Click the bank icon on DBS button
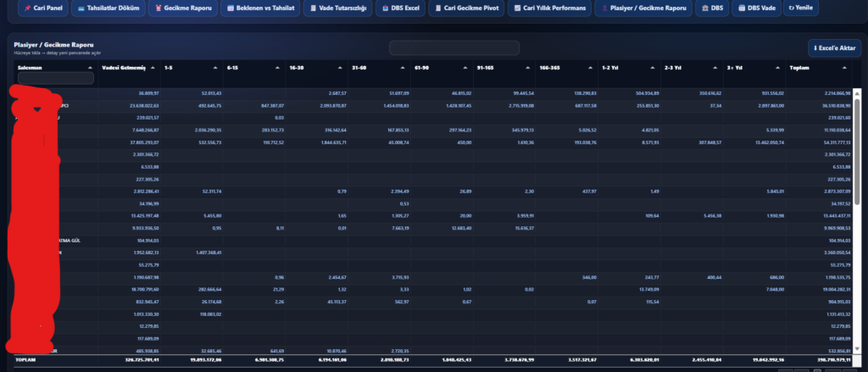 [x=705, y=8]
